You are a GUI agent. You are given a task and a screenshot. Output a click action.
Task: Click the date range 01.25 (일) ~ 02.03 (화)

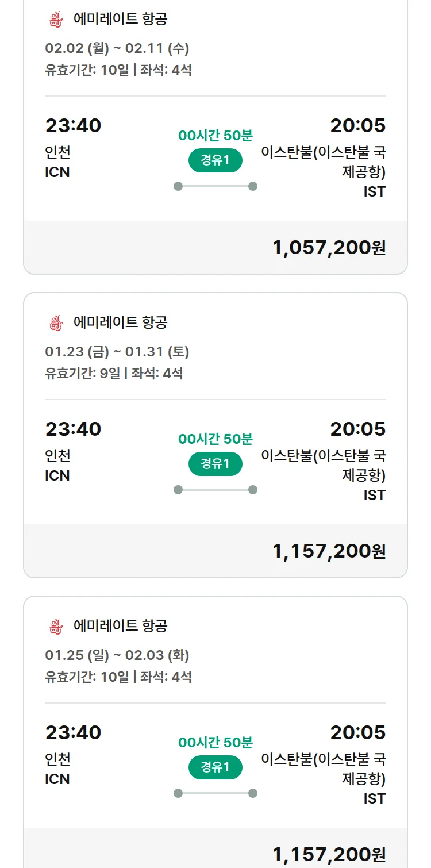(117, 655)
